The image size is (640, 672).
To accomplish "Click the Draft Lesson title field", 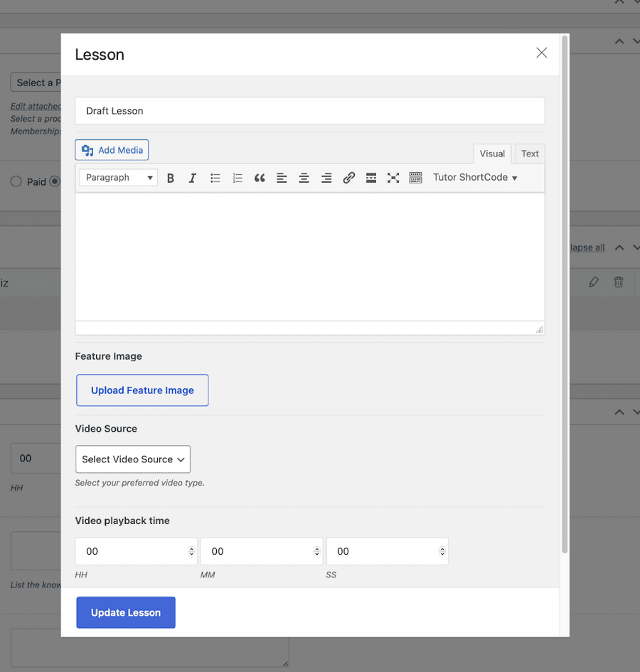I will [x=309, y=111].
